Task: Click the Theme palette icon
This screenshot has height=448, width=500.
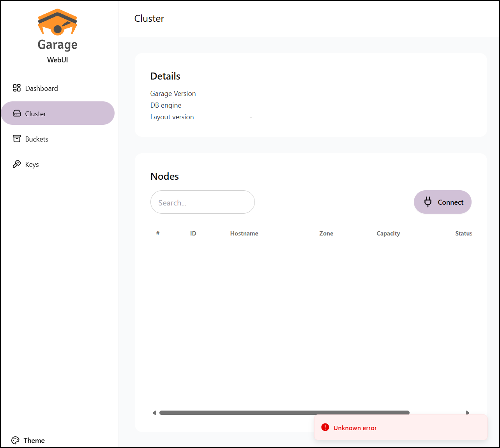Action: (15, 440)
